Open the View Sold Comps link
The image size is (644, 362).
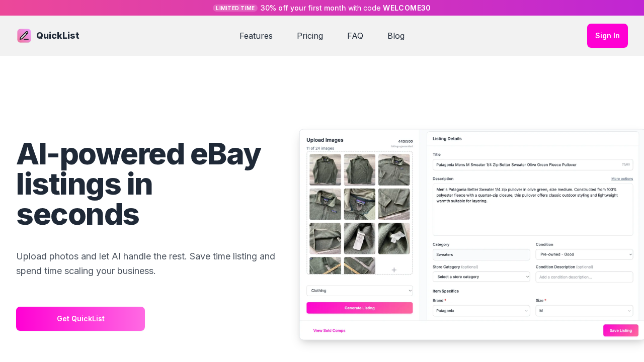pyautogui.click(x=329, y=330)
